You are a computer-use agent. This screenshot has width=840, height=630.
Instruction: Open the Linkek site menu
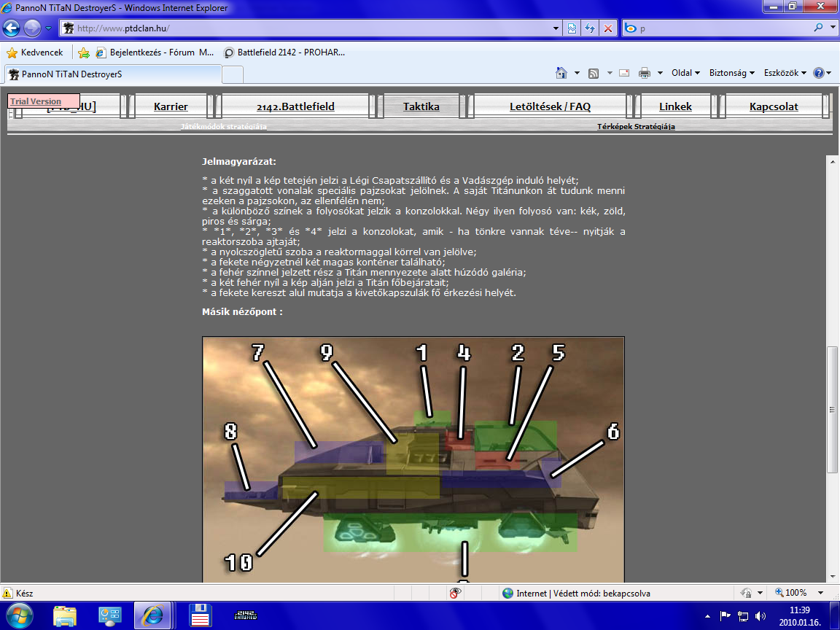click(675, 106)
